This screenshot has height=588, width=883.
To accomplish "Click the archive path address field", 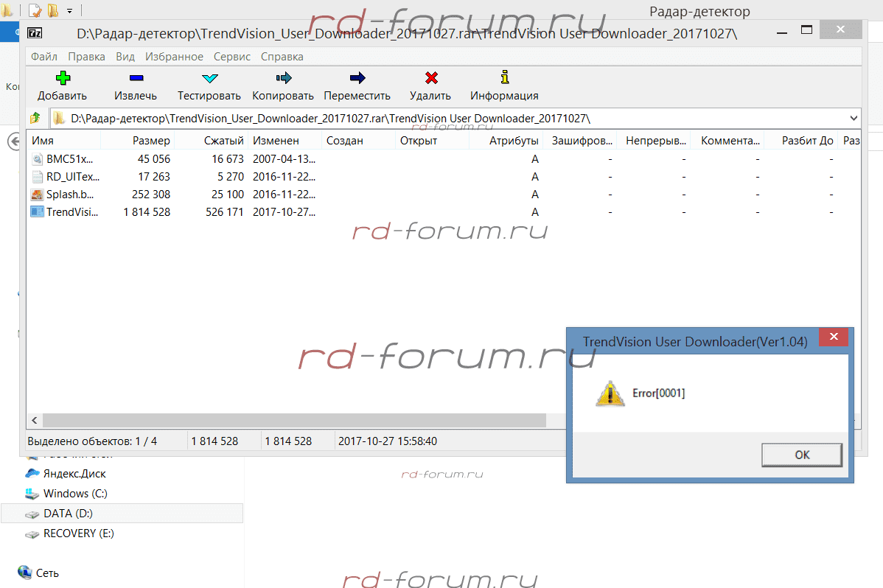I will [x=456, y=119].
